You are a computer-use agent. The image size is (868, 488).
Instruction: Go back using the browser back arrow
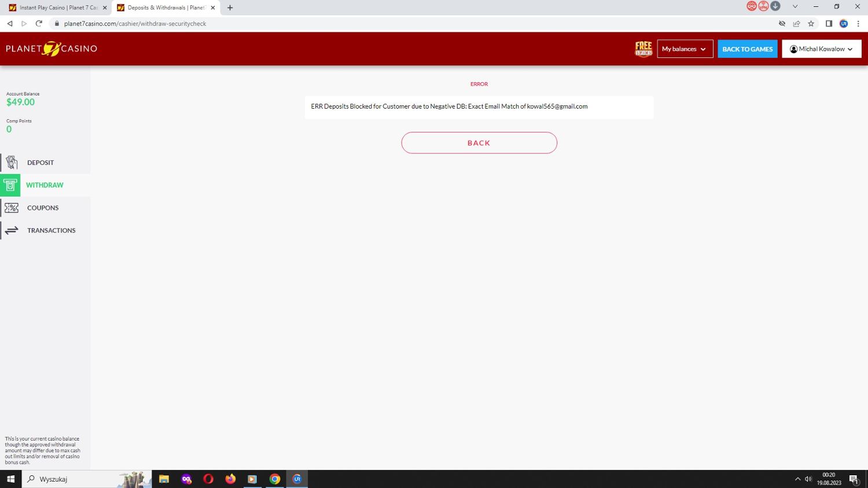point(10,24)
